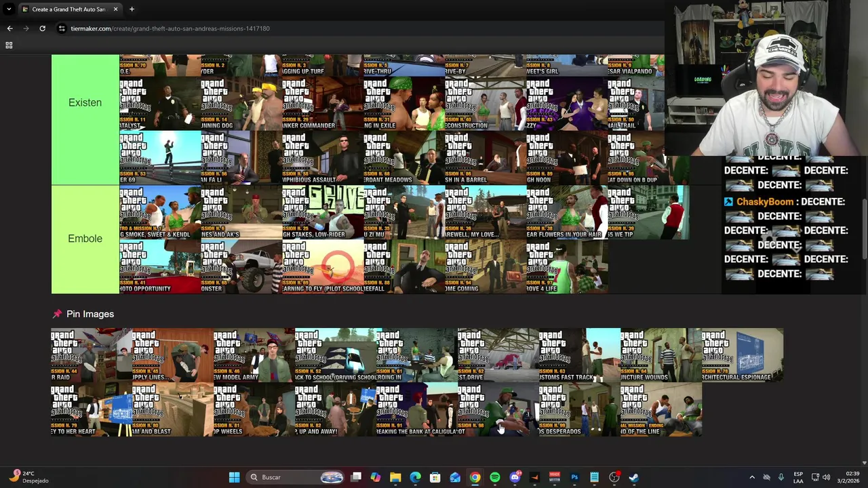Screen dimensions: 868x488
Task: Select the Catalyst mission 11 thumbnail
Action: (x=159, y=104)
